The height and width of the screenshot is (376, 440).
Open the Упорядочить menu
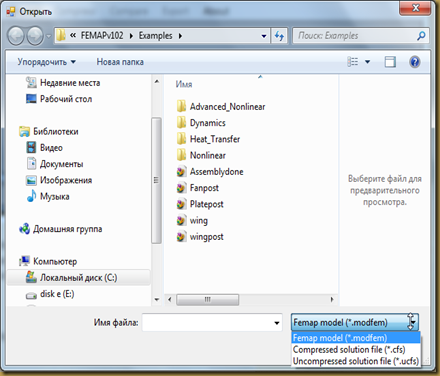(47, 62)
